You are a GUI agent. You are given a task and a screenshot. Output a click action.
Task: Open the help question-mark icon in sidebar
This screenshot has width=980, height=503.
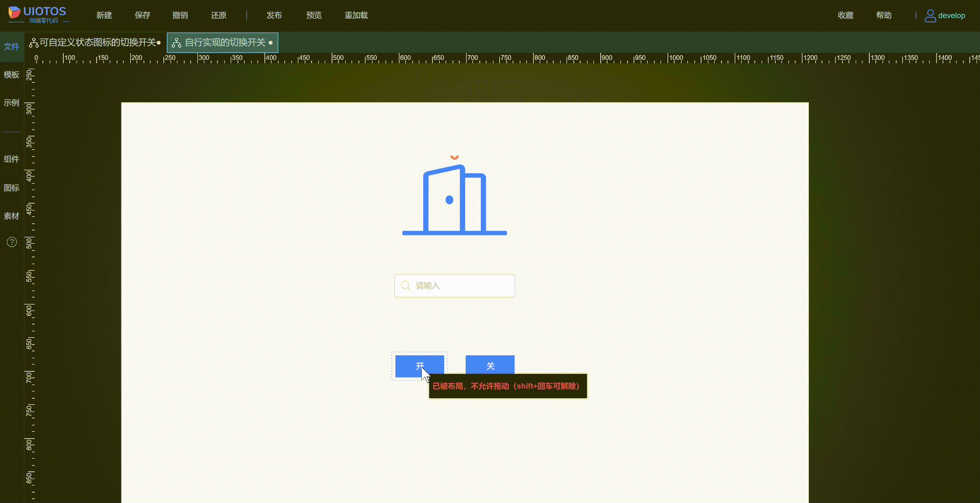pos(12,242)
